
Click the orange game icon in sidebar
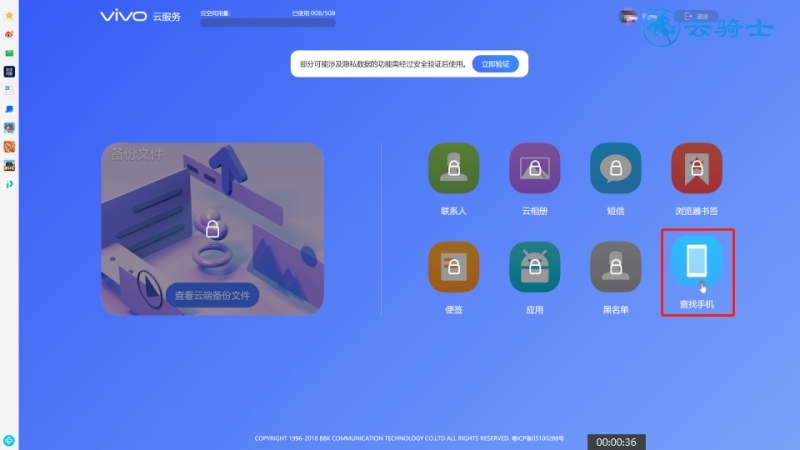[x=9, y=146]
